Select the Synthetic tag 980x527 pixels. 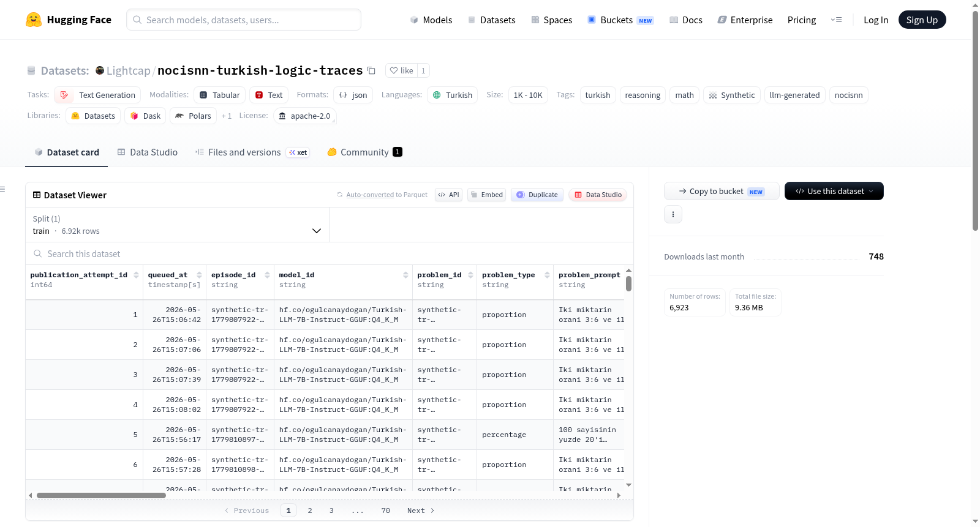pyautogui.click(x=732, y=95)
